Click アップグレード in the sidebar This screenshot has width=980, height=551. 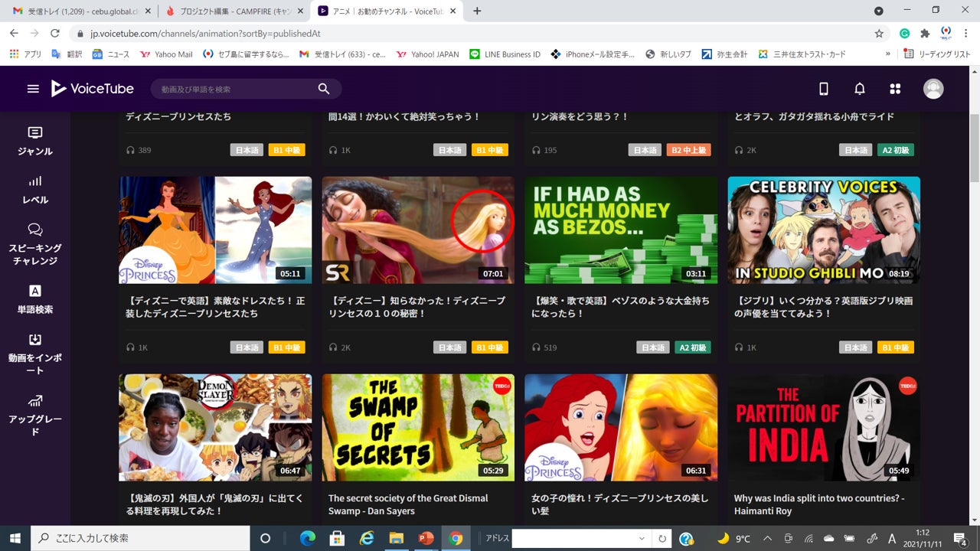35,416
